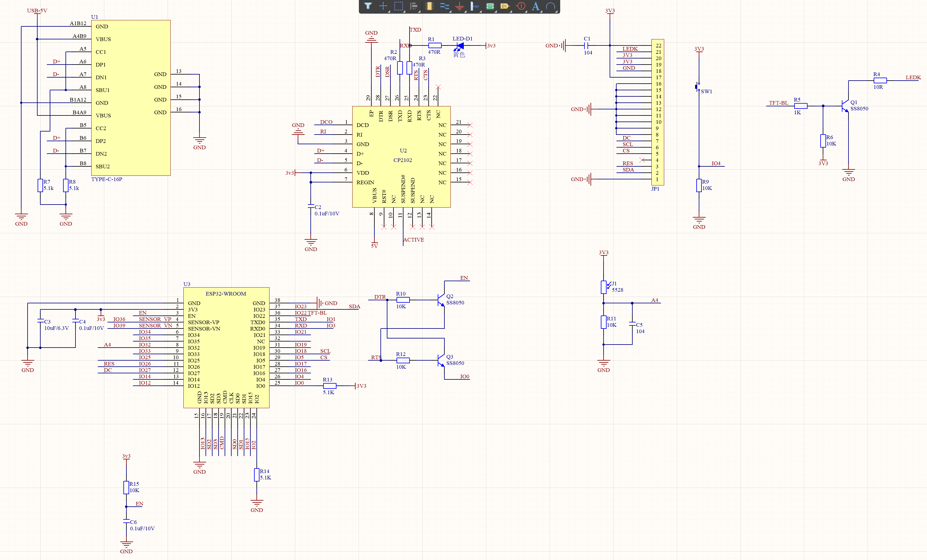Viewport: 927px width, 560px height.
Task: Pick the Place Wire tool
Action: click(444, 6)
